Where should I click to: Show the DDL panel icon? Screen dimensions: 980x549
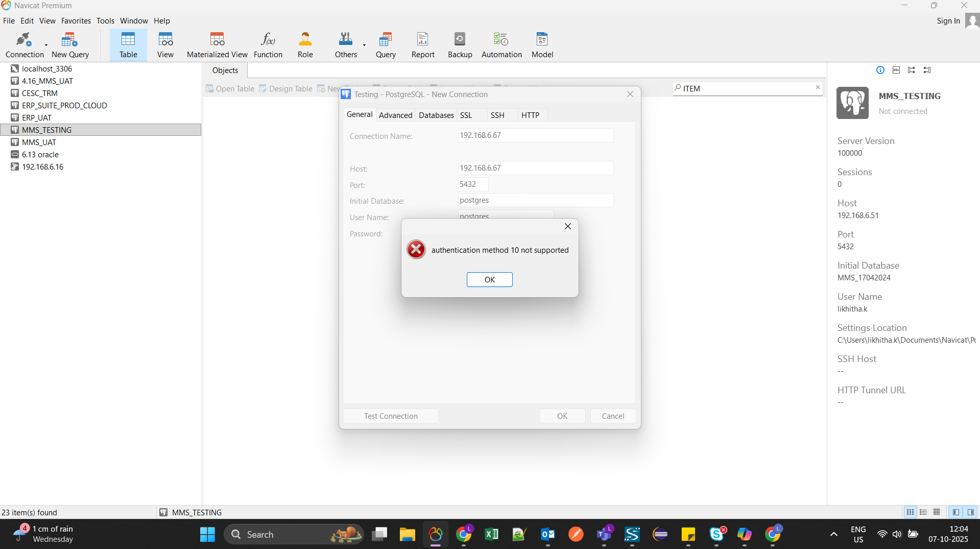(896, 70)
